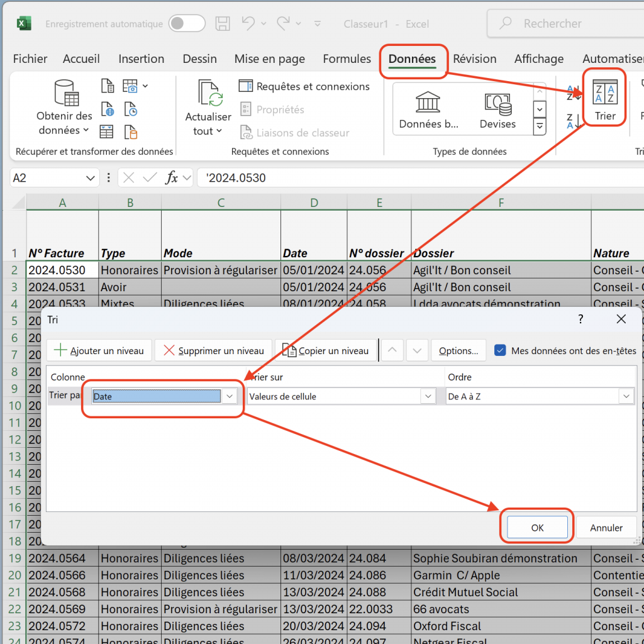Click Ajouter un niveau button

coord(99,350)
